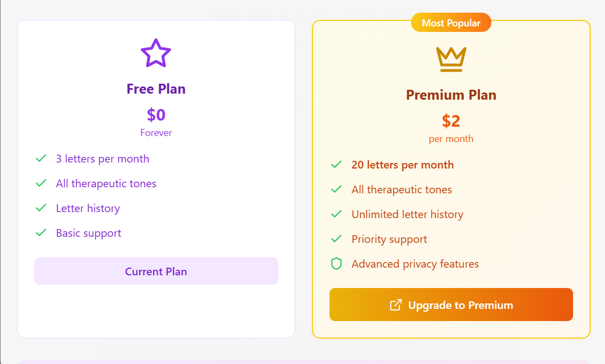Select the Premium Plan heading
Screen dimensions: 605x364
click(451, 95)
